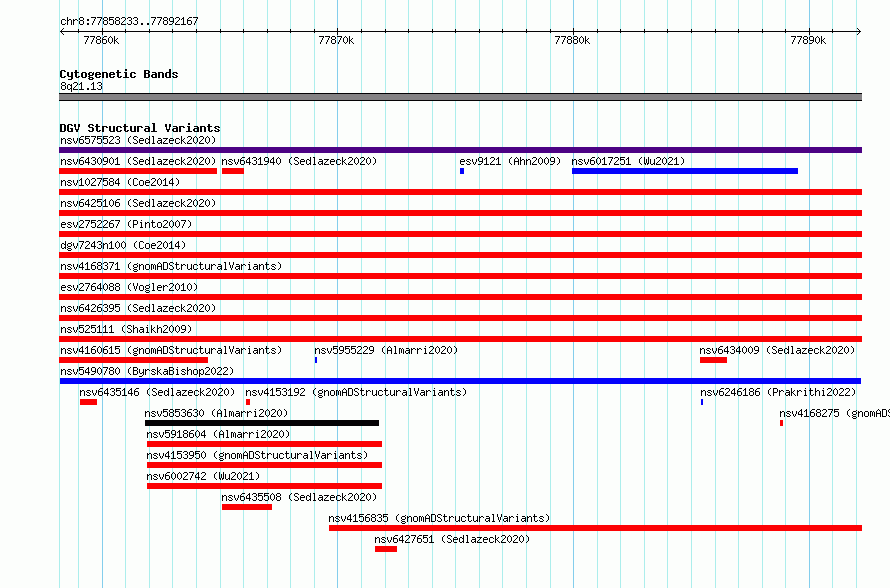Select the blue nsv6017251 (Wu2021) bar

pos(685,171)
